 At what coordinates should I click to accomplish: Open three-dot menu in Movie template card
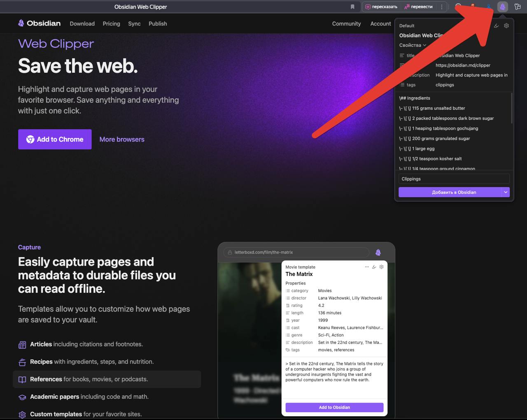367,267
